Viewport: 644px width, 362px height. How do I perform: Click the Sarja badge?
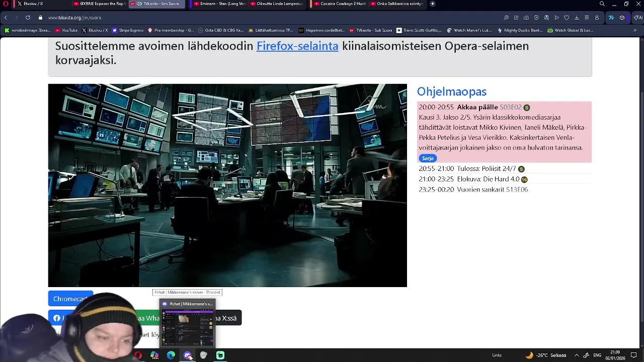428,158
